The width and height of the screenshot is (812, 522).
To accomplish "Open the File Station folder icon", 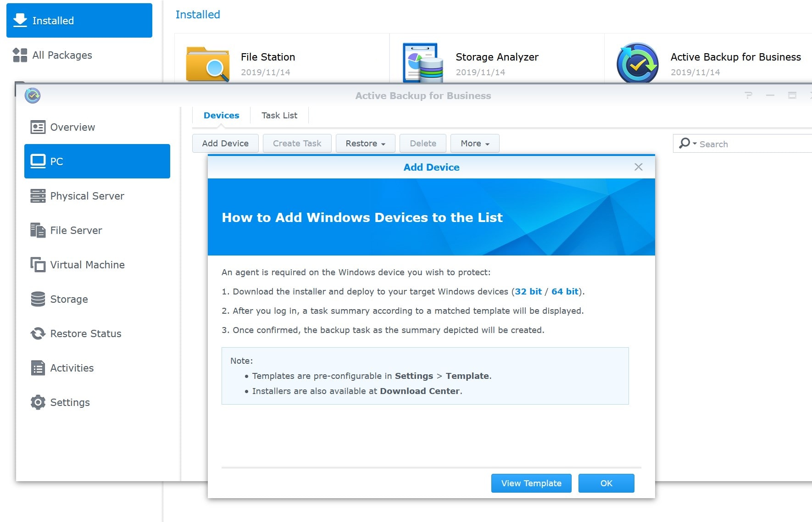I will (x=207, y=64).
